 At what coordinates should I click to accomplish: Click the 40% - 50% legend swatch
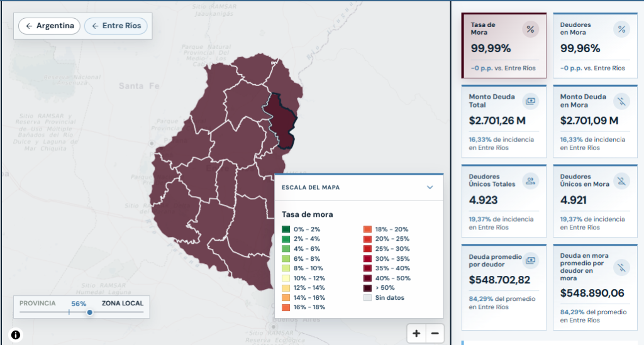tap(367, 278)
